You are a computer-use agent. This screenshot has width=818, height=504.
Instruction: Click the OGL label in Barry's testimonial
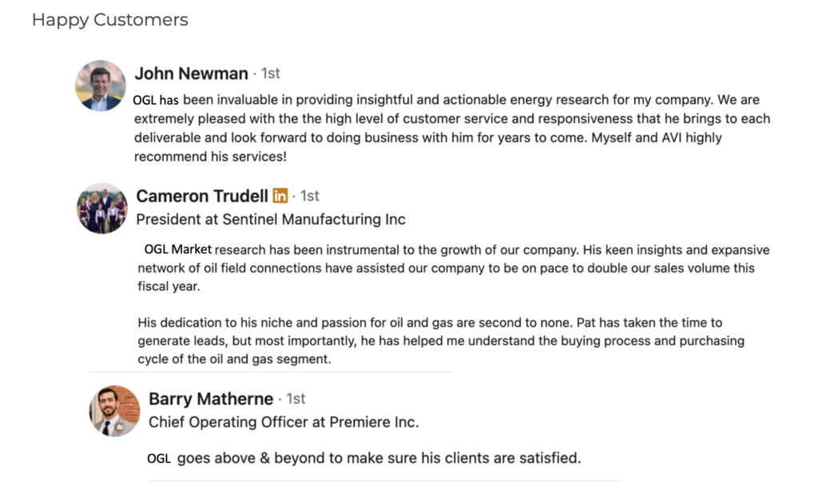pos(159,458)
